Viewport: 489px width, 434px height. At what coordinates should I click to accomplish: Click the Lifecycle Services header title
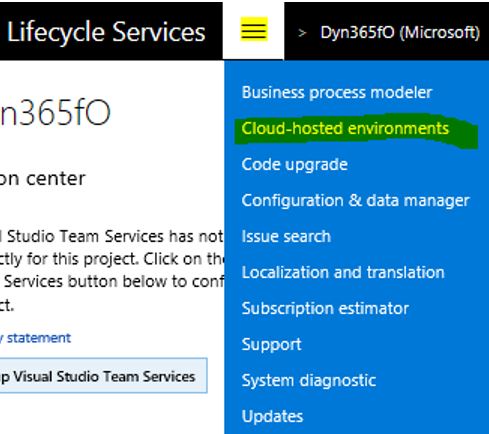(x=106, y=32)
